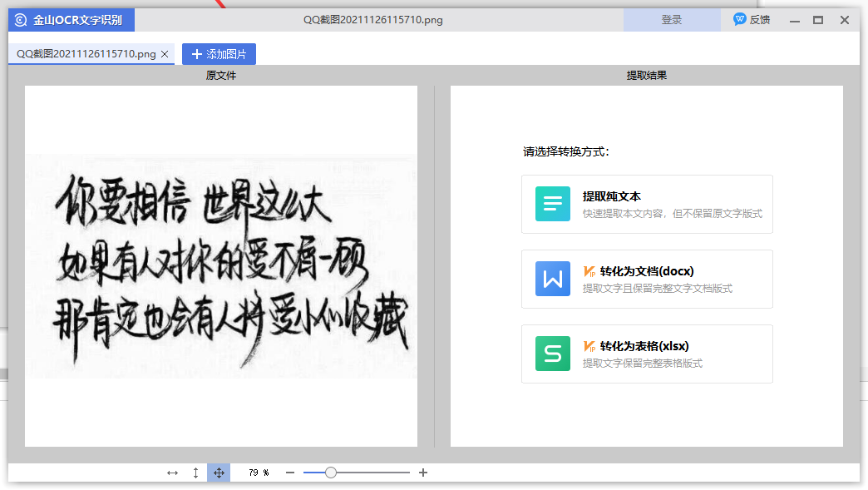Click the 提取结果 panel heading
The image size is (868, 490).
point(647,76)
